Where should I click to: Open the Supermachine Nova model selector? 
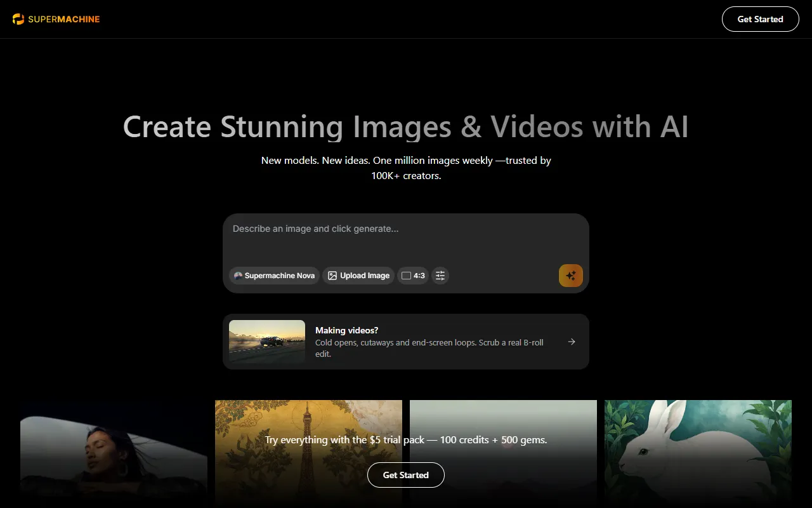pos(274,276)
